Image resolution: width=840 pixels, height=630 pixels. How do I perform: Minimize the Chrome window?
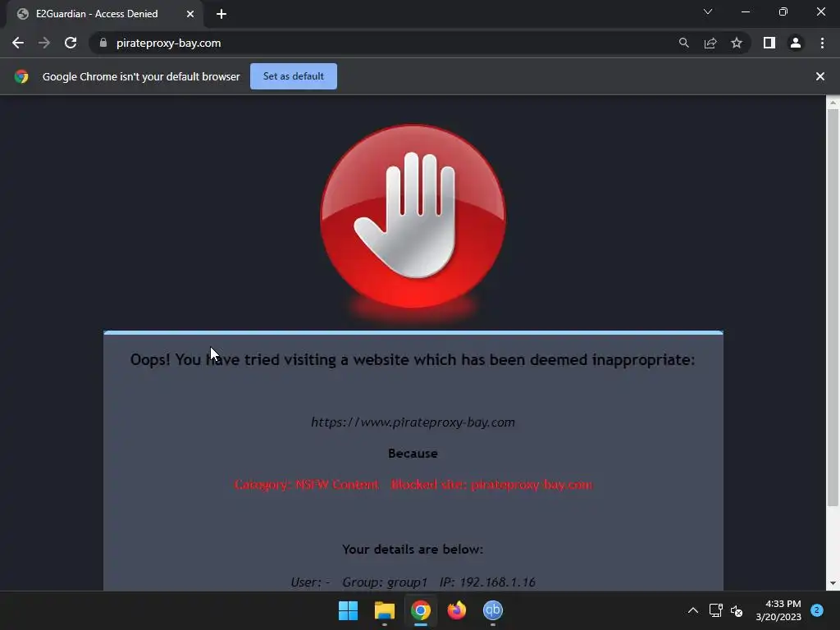click(745, 11)
